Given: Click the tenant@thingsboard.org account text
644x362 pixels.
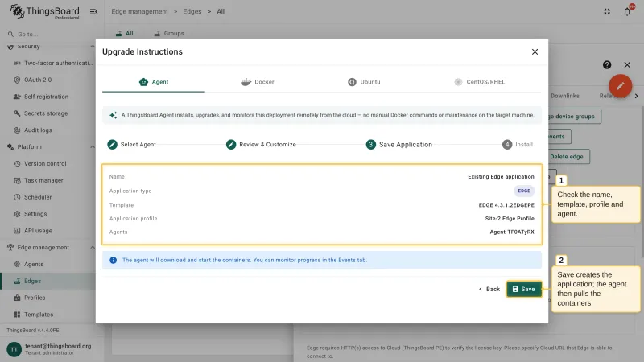Looking at the screenshot, I should coord(58,346).
